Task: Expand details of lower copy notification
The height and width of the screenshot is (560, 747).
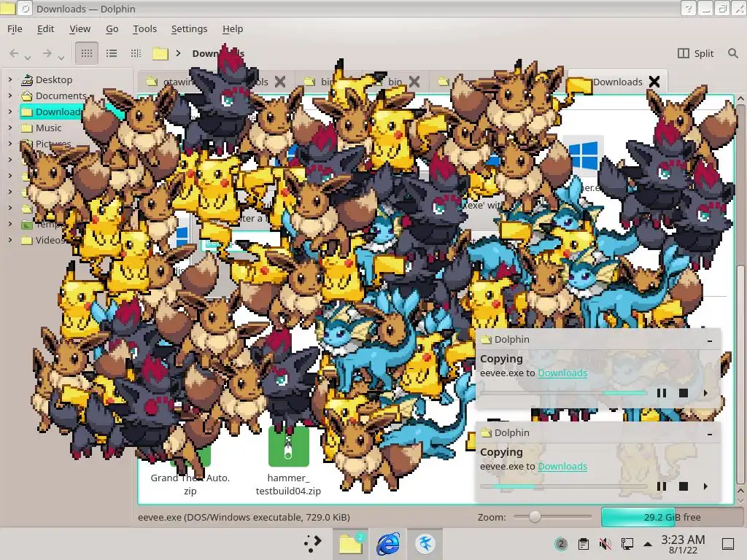Action: (705, 486)
